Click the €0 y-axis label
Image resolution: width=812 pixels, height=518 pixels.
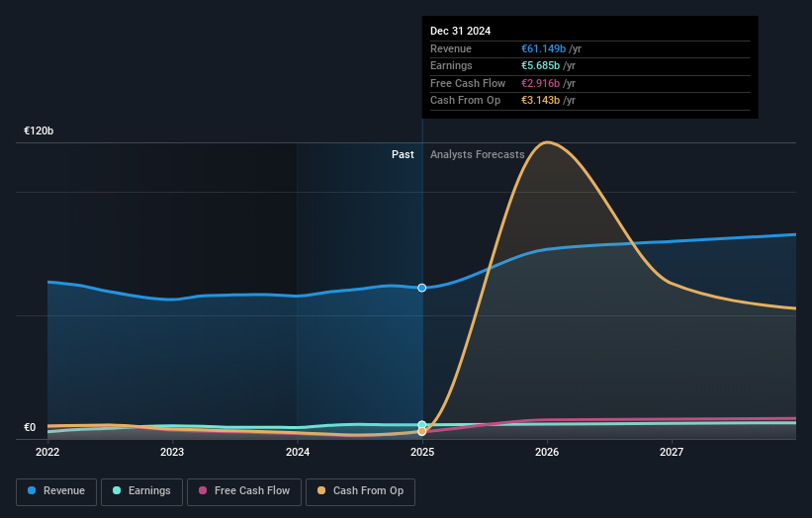(30, 427)
